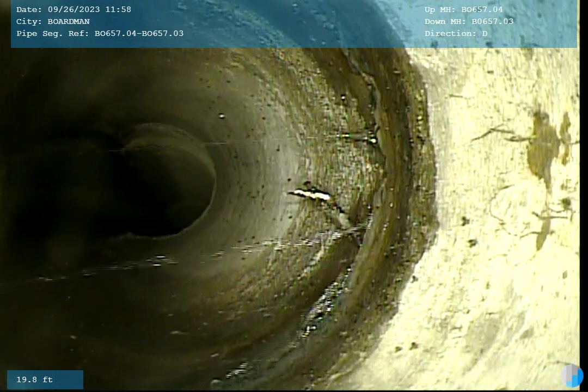588x392 pixels.
Task: Click the "Pipe Seg. Ref: BO657.04-BO657.03" line
Action: (x=100, y=33)
